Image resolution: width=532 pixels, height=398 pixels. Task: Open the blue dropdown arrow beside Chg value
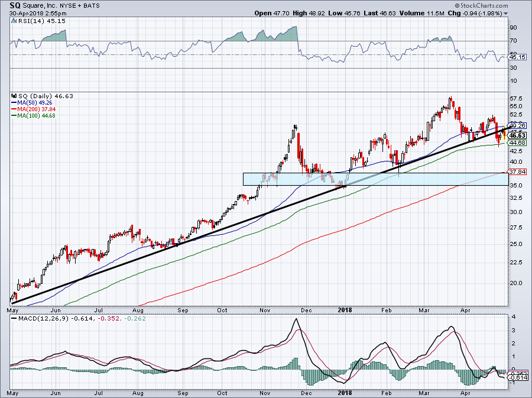pos(506,14)
